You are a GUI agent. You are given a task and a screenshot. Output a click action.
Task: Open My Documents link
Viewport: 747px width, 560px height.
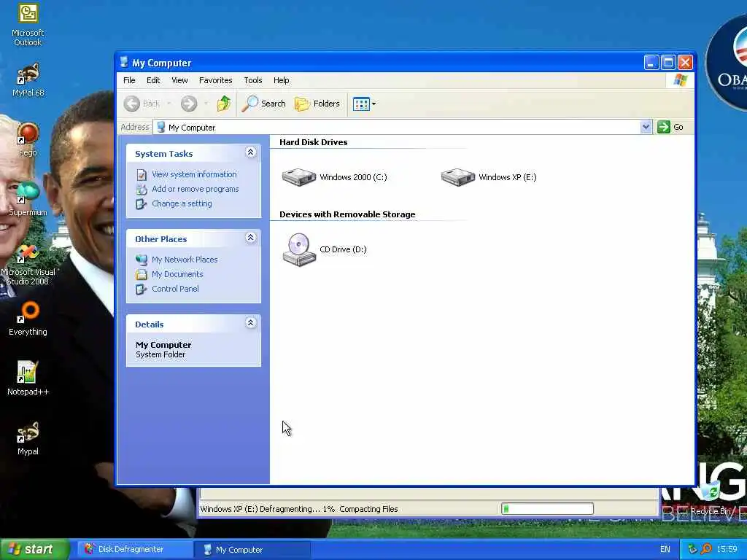click(177, 274)
